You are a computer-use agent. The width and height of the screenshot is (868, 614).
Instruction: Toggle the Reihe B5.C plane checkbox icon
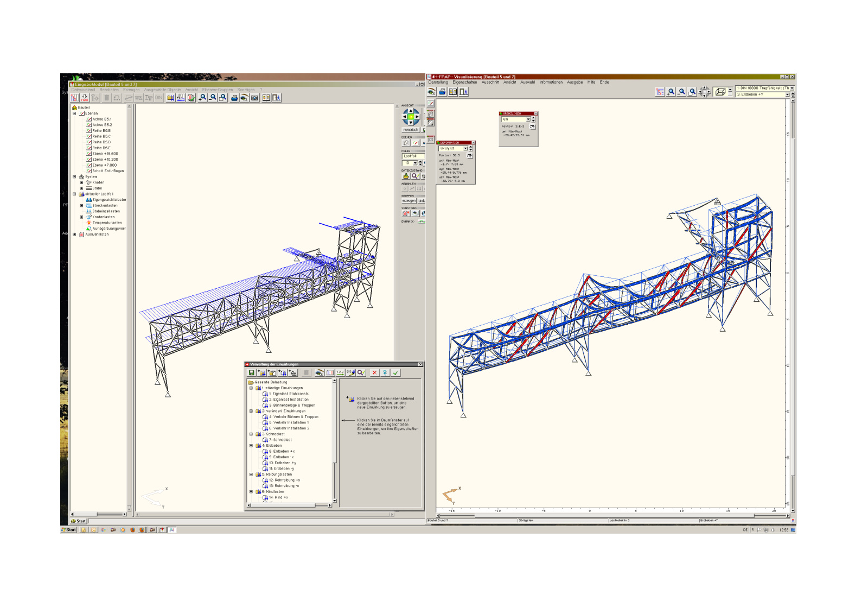coord(89,136)
